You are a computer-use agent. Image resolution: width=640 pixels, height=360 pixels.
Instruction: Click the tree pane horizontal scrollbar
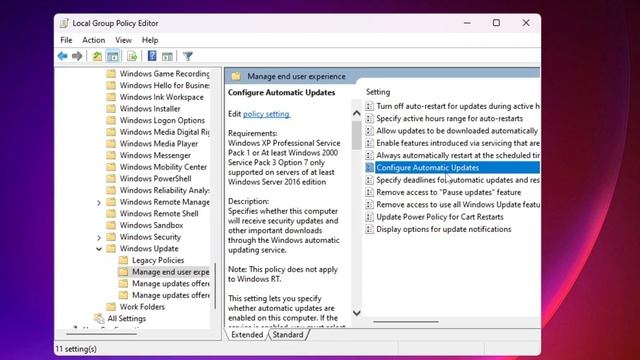pos(101,334)
